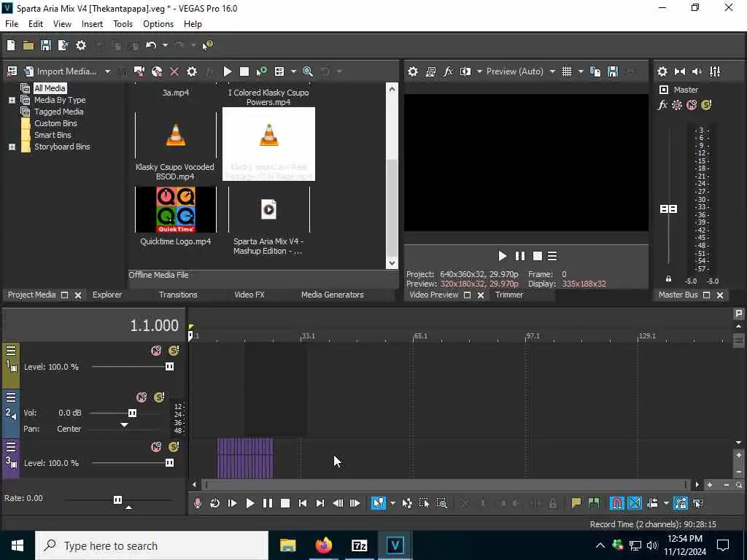The image size is (747, 560).
Task: Copy preview snapshot to clipboard
Action: pos(595,71)
